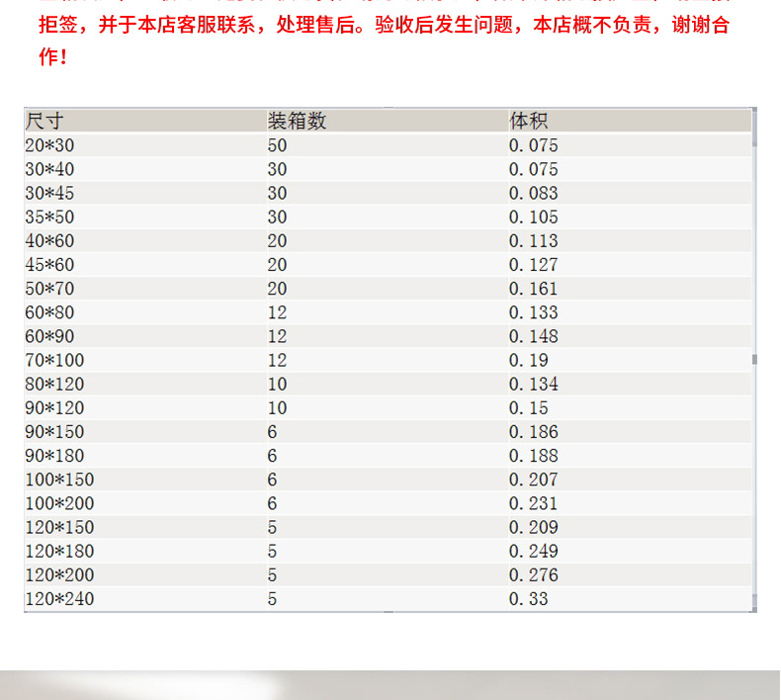The height and width of the screenshot is (700, 781).
Task: Click the 0.33 volume cell
Action: click(x=528, y=599)
